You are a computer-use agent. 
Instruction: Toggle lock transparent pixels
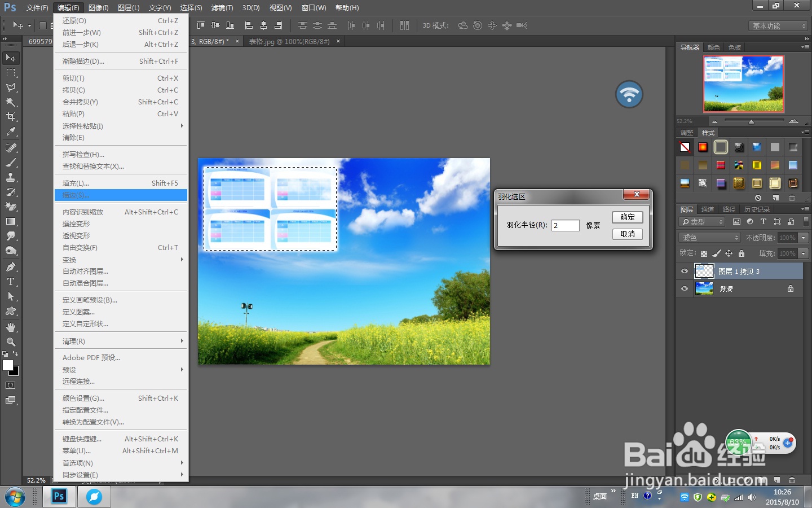tap(704, 253)
